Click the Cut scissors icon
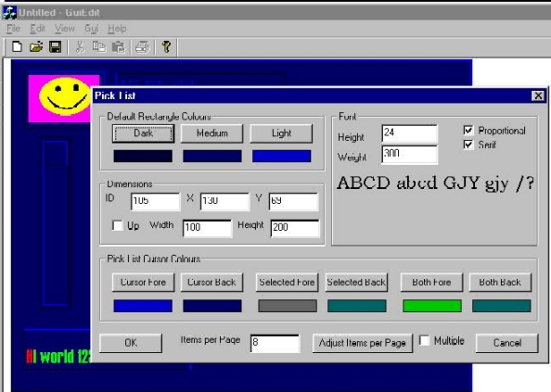 coord(80,46)
